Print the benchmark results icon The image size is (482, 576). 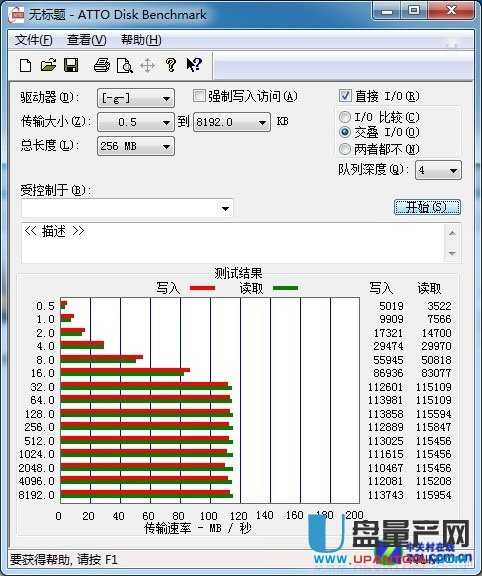click(x=102, y=65)
